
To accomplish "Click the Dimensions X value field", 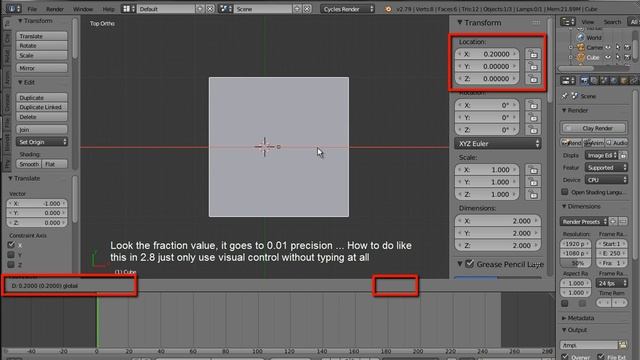I will coord(498,221).
